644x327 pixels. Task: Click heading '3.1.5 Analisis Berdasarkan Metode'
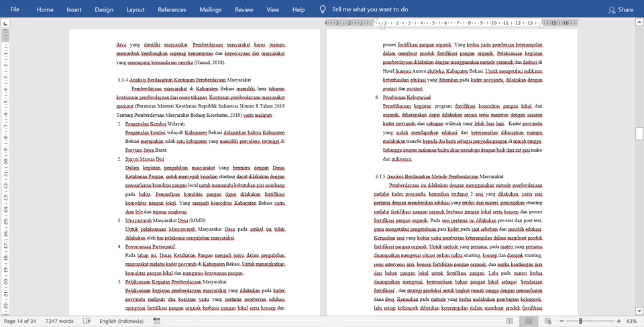[x=439, y=177]
